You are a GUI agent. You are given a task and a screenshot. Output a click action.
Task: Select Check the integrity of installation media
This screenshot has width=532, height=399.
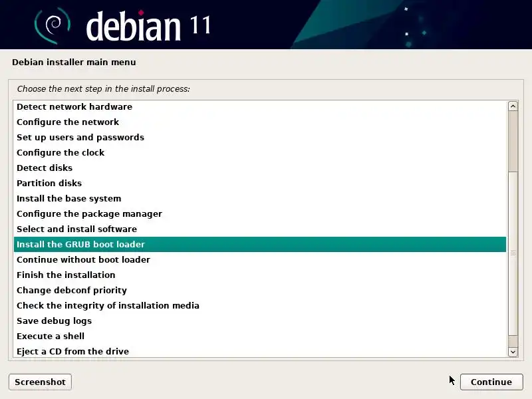click(x=260, y=305)
